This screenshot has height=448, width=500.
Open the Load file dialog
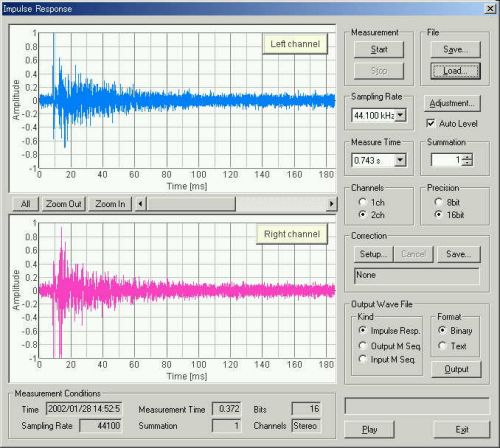pyautogui.click(x=455, y=71)
